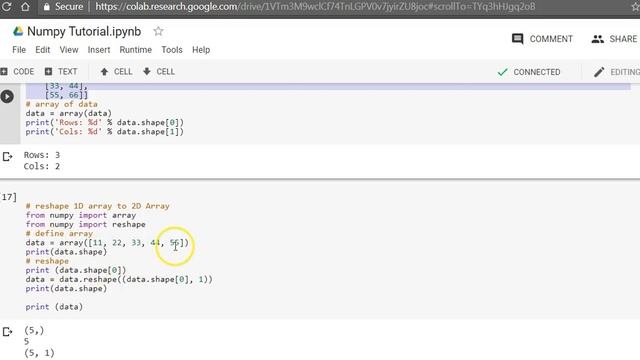The width and height of the screenshot is (640, 360).
Task: Open the File menu
Action: (19, 50)
